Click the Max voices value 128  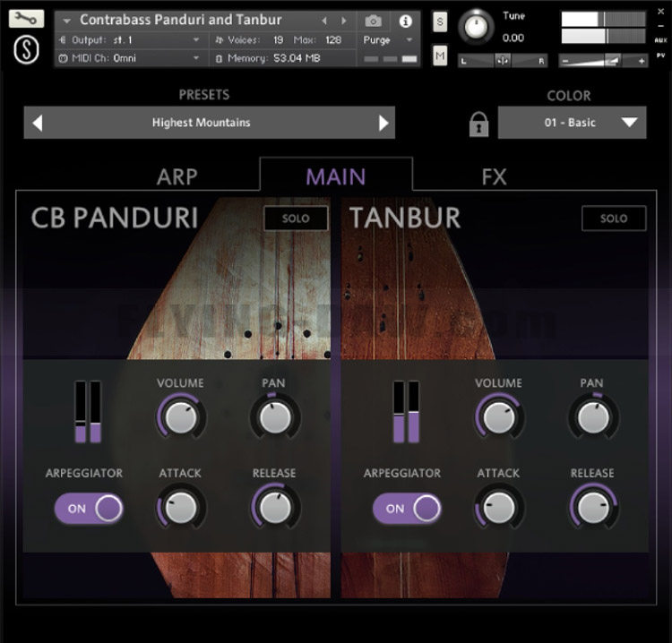(333, 39)
